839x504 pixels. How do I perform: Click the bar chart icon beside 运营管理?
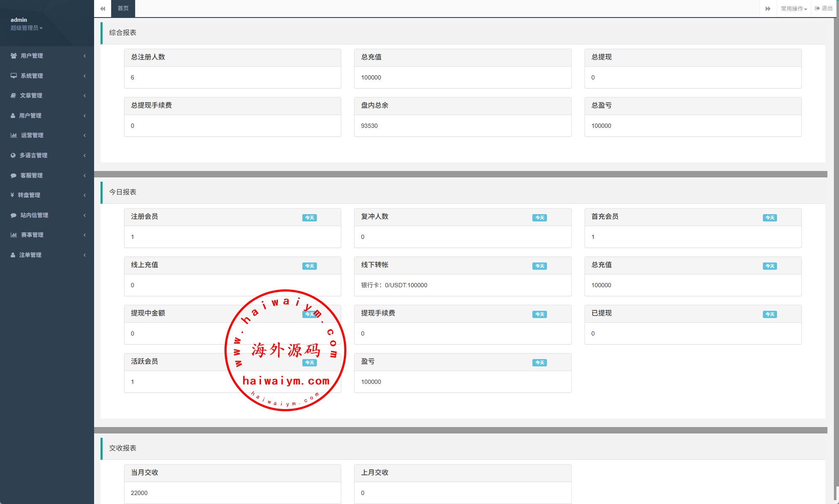click(x=14, y=135)
